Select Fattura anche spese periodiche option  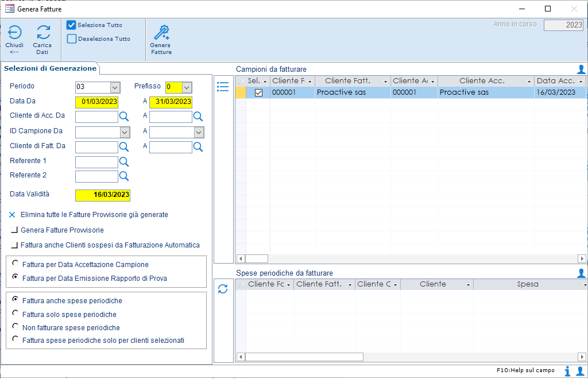point(15,299)
